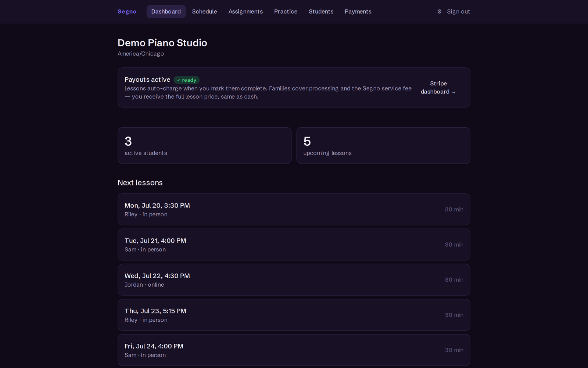This screenshot has width=588, height=368.
Task: Click the Payouts active title
Action: pos(147,79)
